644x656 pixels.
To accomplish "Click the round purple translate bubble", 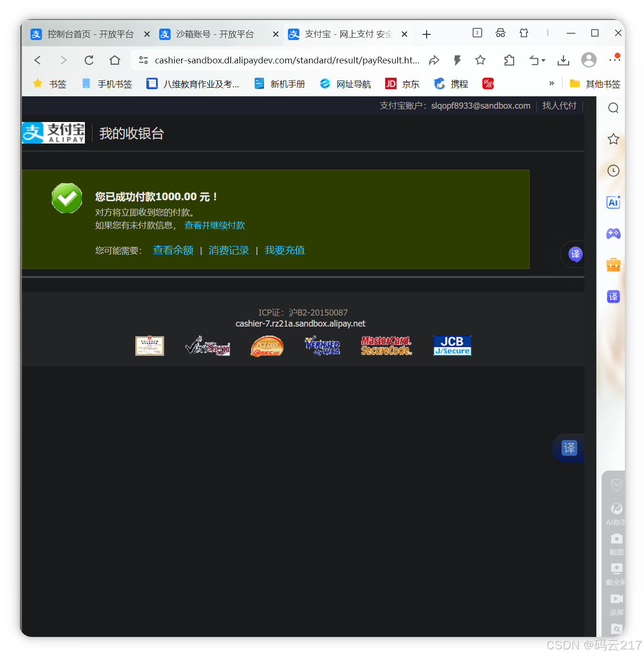I will click(x=575, y=254).
